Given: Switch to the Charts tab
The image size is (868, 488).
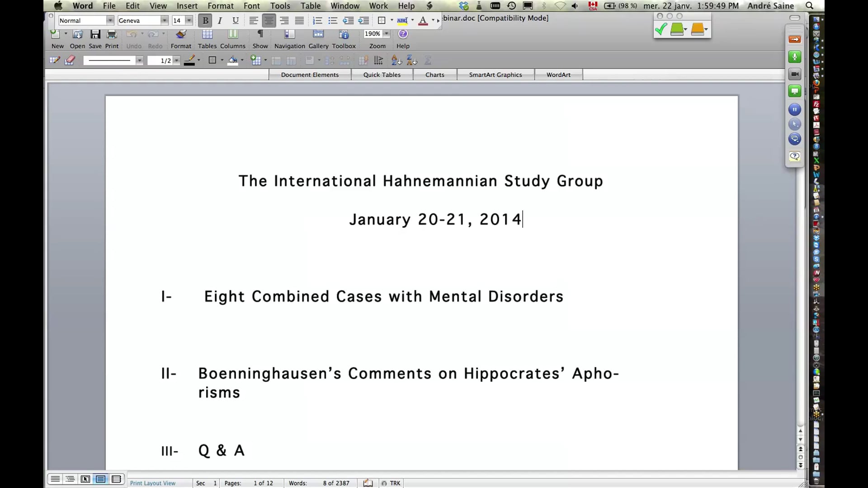Looking at the screenshot, I should tap(434, 74).
